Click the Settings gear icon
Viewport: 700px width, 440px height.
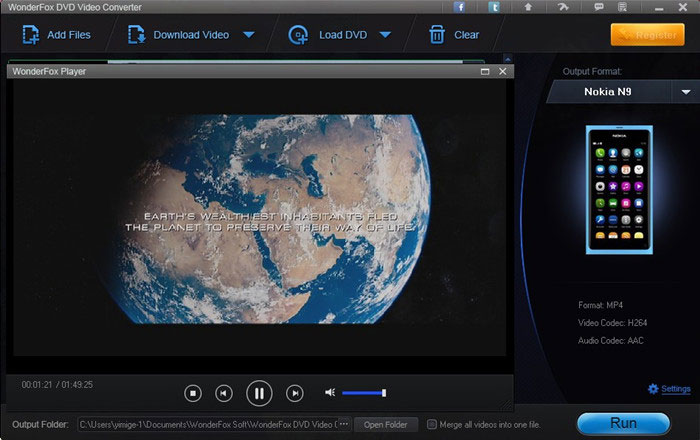[x=653, y=389]
